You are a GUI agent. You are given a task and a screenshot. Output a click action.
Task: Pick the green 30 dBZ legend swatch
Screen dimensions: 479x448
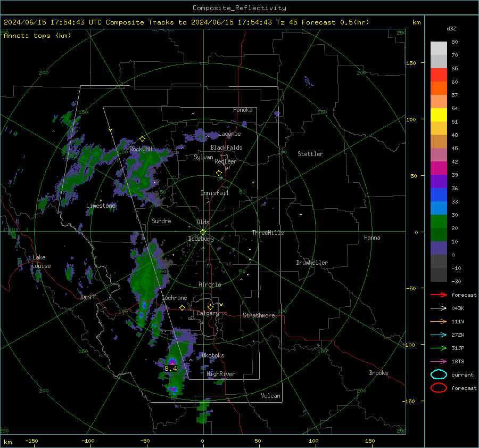click(439, 222)
